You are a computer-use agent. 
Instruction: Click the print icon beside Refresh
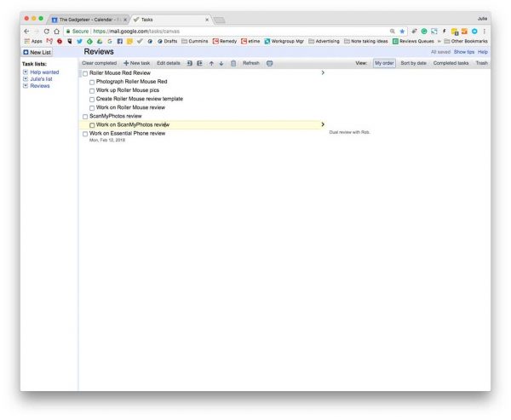269,63
